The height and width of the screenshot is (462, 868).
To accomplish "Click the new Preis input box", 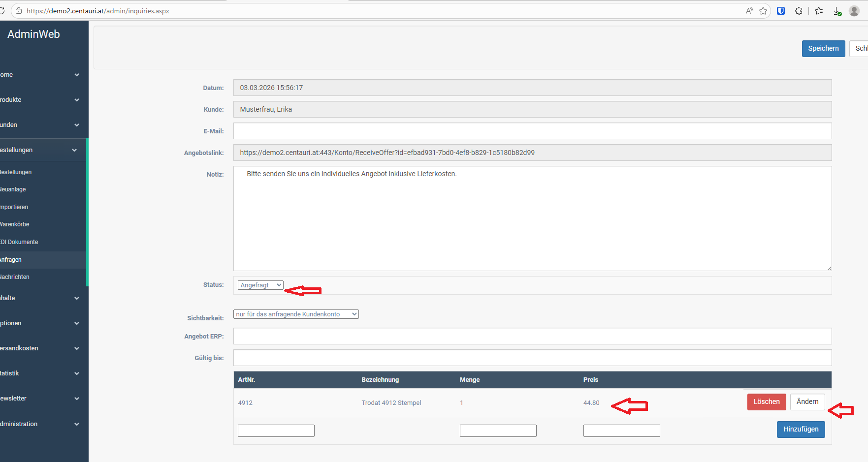I will pyautogui.click(x=621, y=431).
